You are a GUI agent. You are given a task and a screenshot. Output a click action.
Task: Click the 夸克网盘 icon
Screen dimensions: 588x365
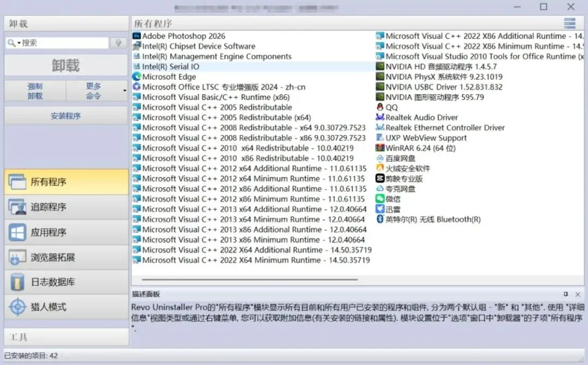tap(380, 189)
